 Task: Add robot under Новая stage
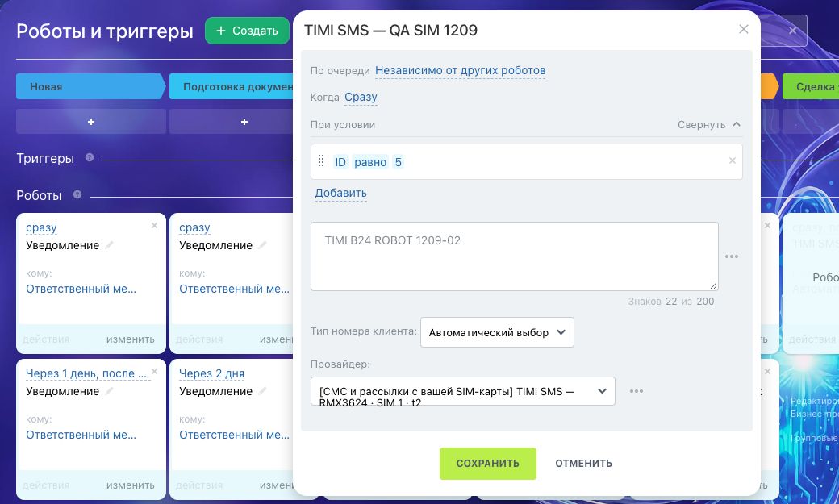[91, 122]
